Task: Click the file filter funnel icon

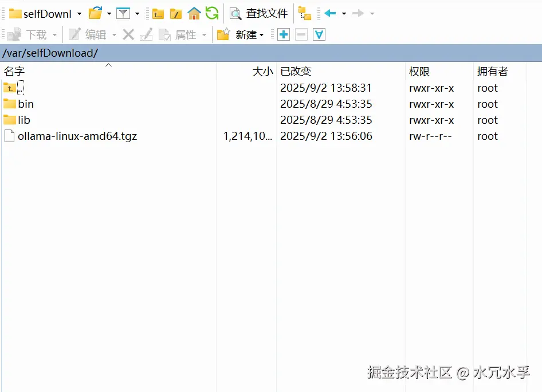Action: click(x=123, y=14)
